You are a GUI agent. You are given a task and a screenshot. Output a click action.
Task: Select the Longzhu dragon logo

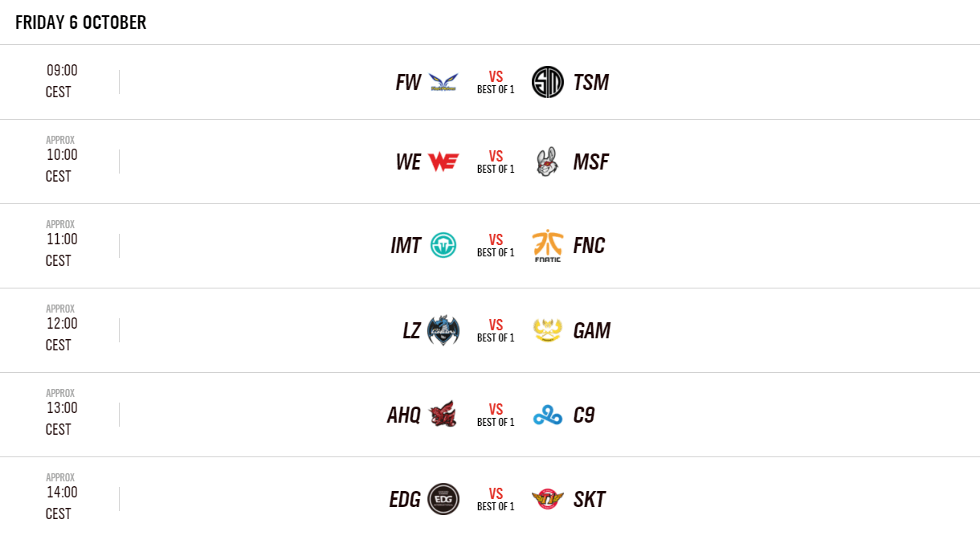pos(443,330)
